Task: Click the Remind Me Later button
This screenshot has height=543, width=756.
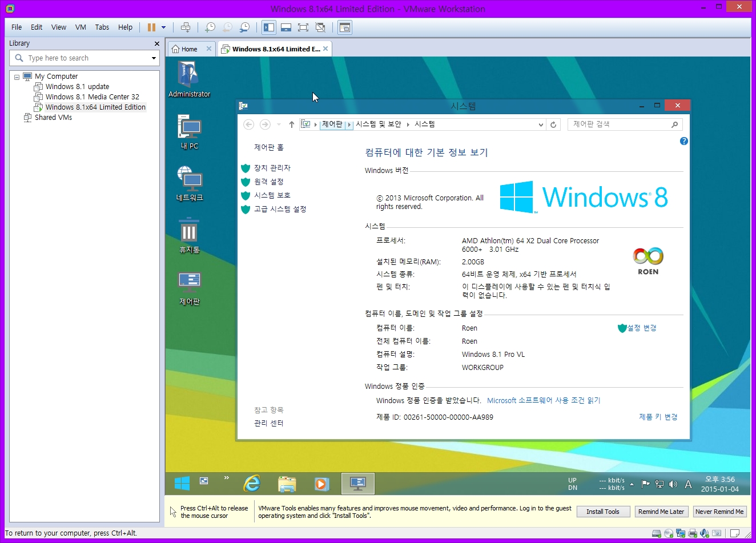Action: tap(661, 512)
